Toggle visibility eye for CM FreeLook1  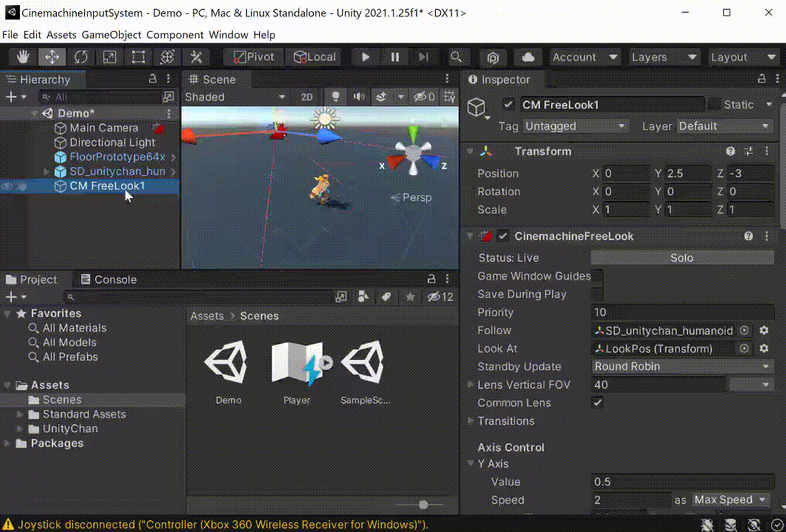[x=7, y=186]
